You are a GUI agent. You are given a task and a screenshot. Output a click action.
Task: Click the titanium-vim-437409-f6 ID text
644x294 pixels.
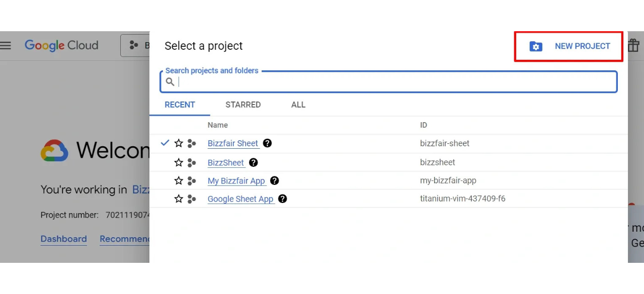pos(463,199)
